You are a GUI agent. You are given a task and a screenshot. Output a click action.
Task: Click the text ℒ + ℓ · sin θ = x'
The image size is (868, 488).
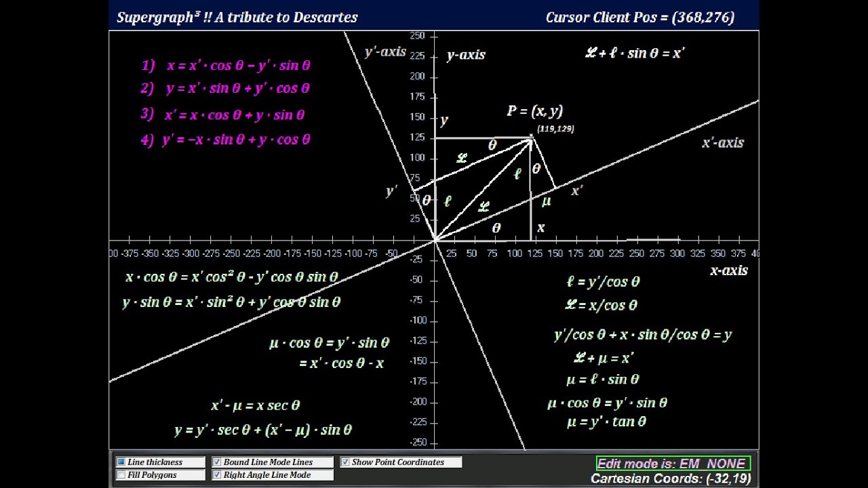click(635, 53)
